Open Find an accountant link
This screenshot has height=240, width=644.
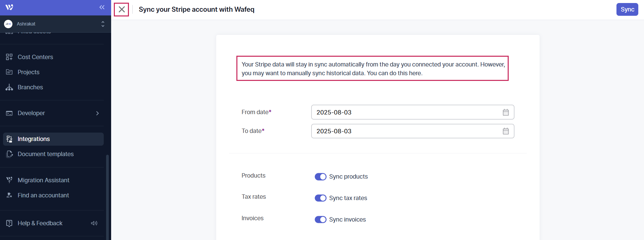(43, 195)
